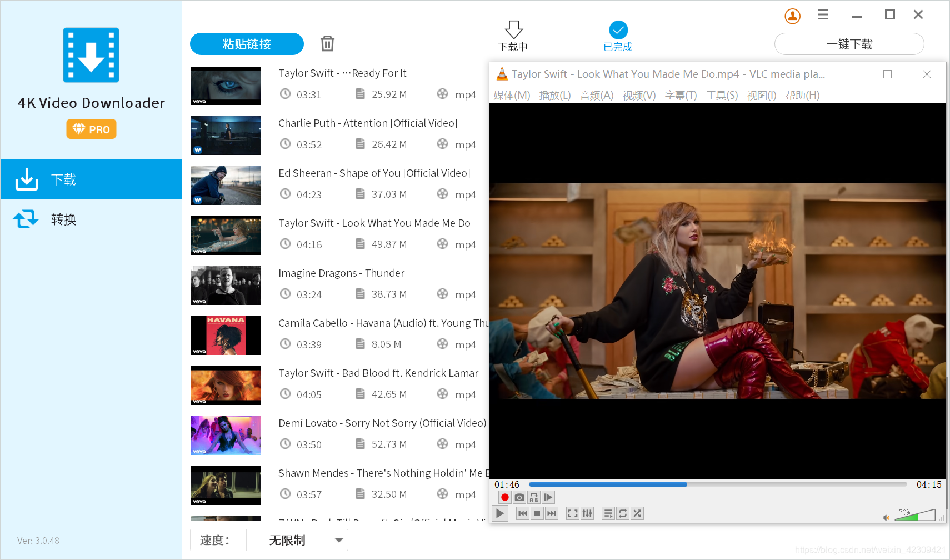Switch to the 下载中 downloading tab
950x560 pixels.
coord(513,37)
